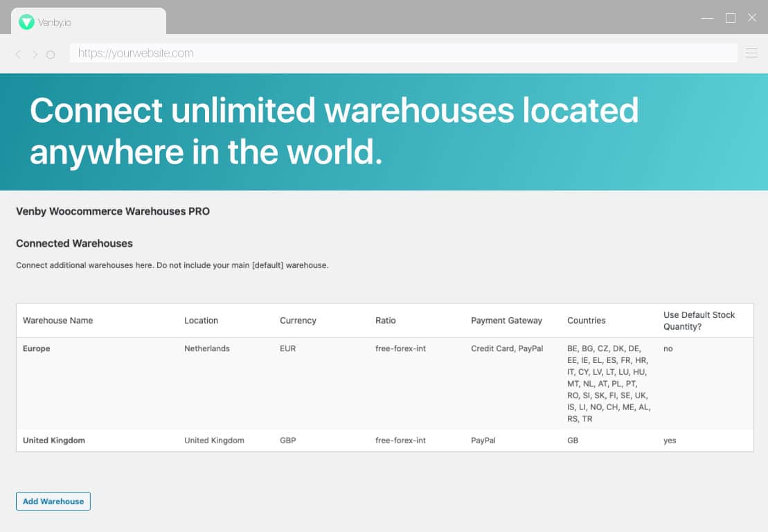Image resolution: width=768 pixels, height=532 pixels.
Task: Open the browser hamburger menu
Action: 751,53
